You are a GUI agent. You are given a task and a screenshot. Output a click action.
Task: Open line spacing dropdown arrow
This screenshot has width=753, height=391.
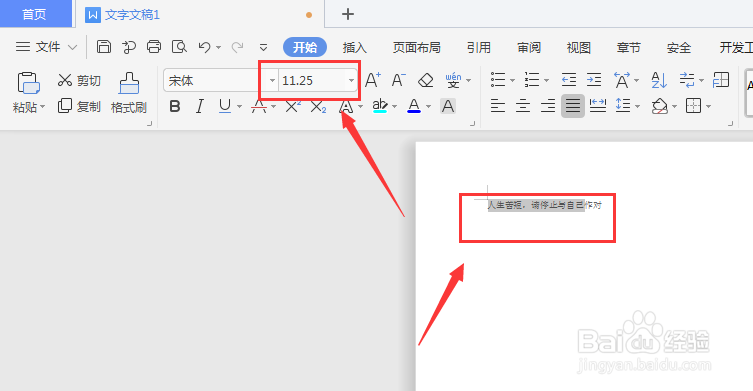click(x=637, y=107)
